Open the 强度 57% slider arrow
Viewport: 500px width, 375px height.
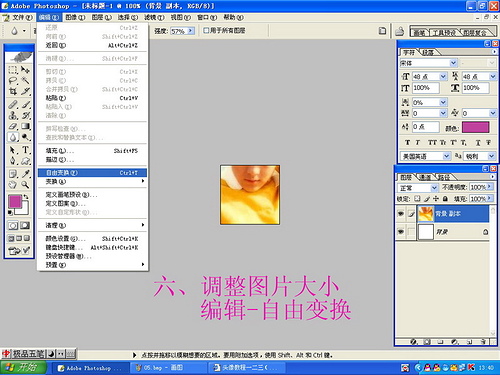(x=191, y=31)
